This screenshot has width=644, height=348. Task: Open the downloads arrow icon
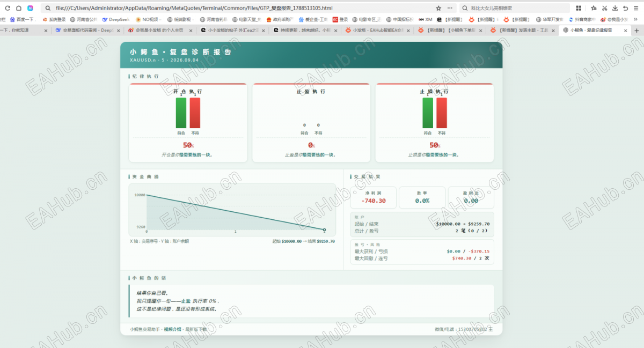coord(616,8)
